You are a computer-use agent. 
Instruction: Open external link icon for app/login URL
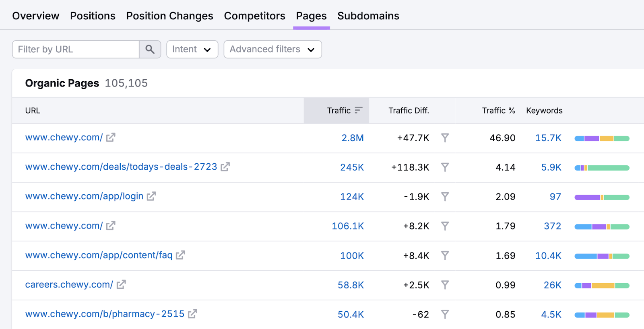151,196
